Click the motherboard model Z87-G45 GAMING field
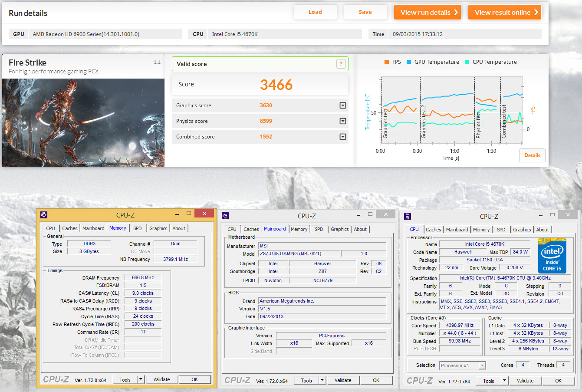 299,254
